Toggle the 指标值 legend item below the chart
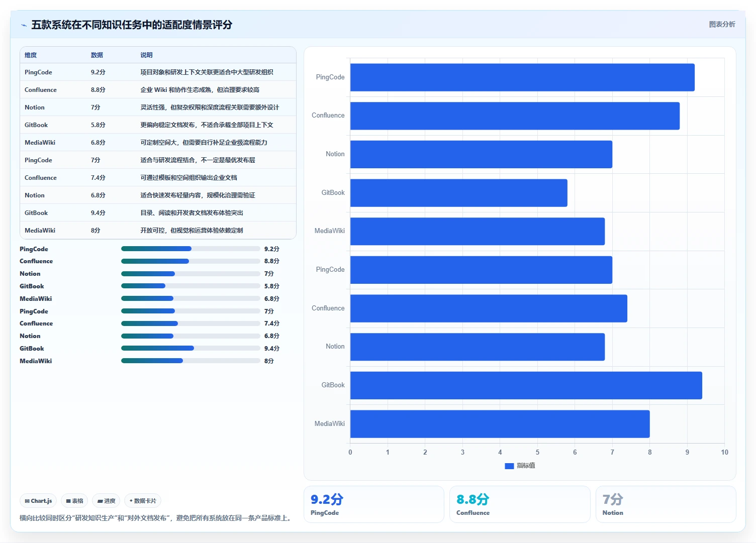The width and height of the screenshot is (756, 543). point(520,466)
